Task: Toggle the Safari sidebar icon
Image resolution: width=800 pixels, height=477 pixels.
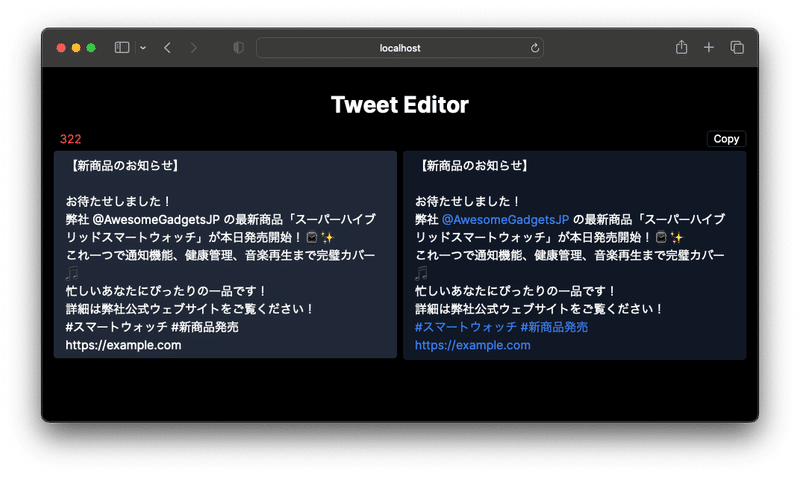Action: [121, 47]
